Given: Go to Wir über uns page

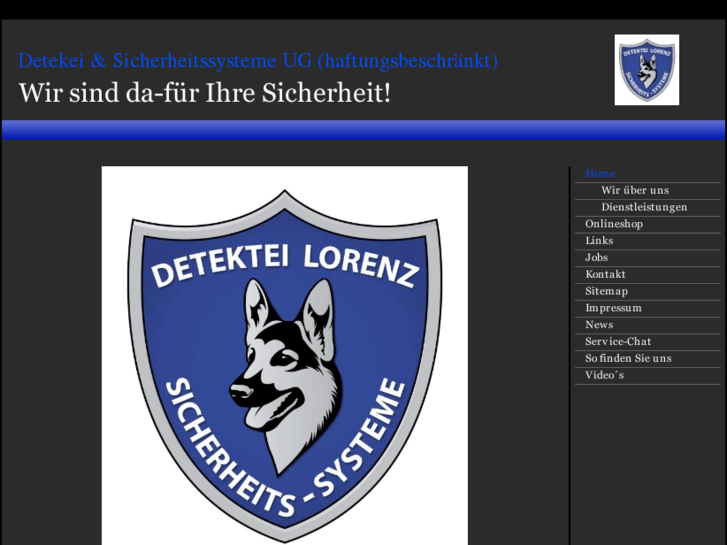Looking at the screenshot, I should coord(635,190).
